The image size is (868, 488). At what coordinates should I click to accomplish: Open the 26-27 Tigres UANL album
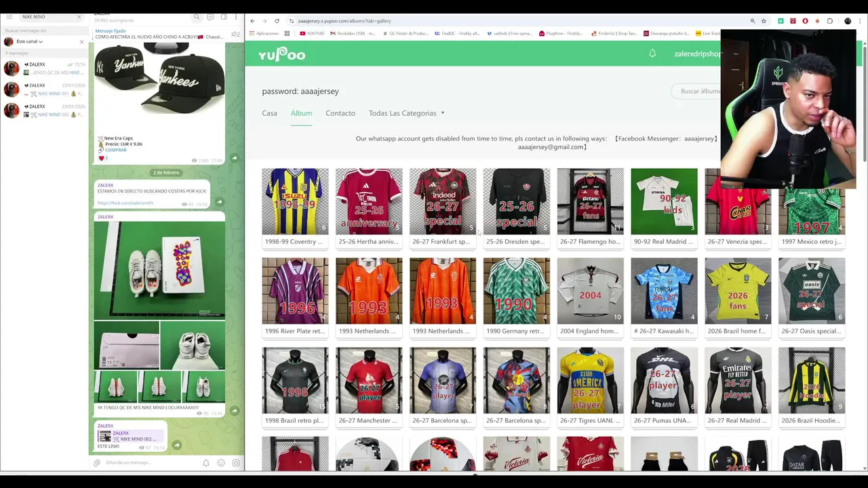click(x=590, y=386)
